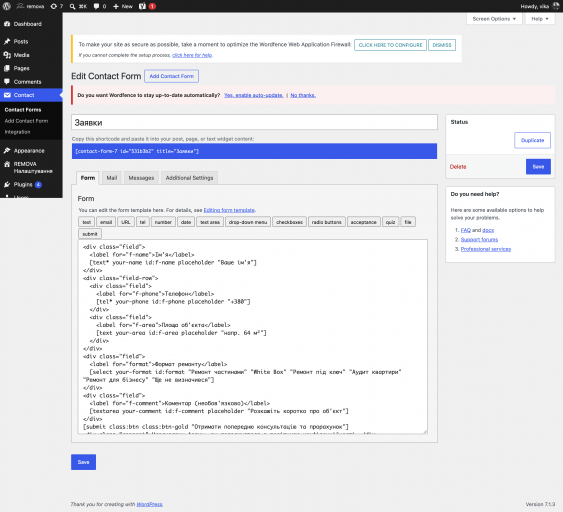Insert a tel tag
Image resolution: width=563 pixels, height=512 pixels.
tap(143, 222)
